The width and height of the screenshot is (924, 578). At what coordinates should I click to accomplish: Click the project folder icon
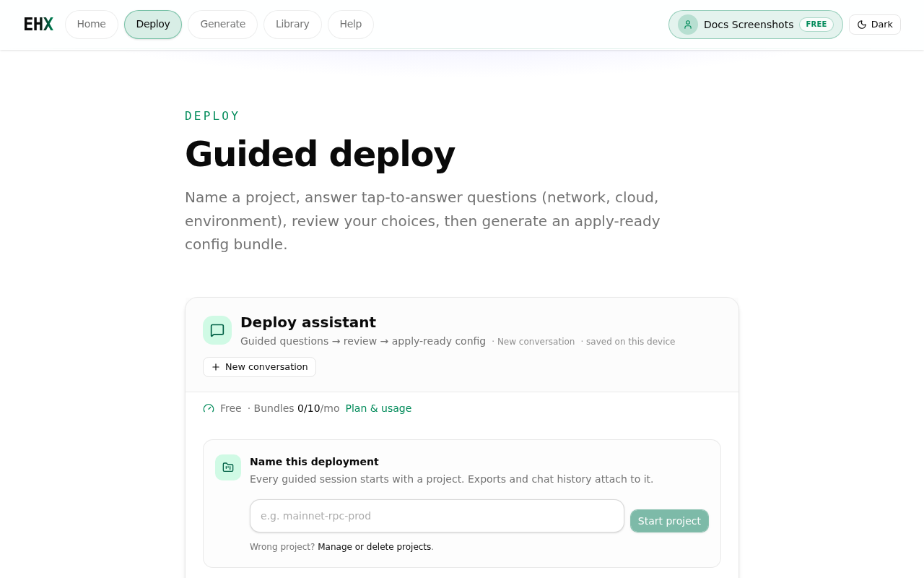(x=228, y=467)
